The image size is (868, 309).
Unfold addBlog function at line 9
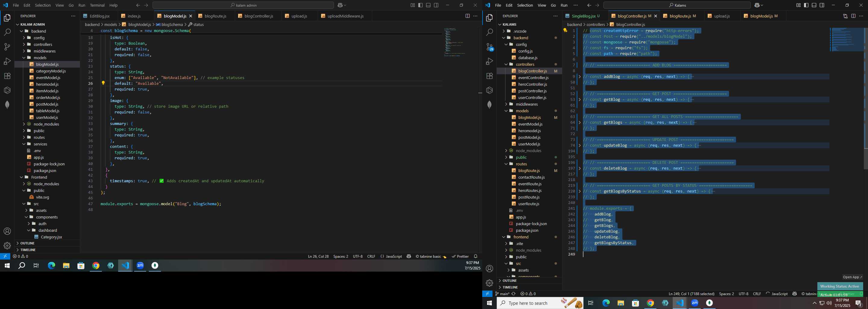(x=580, y=77)
